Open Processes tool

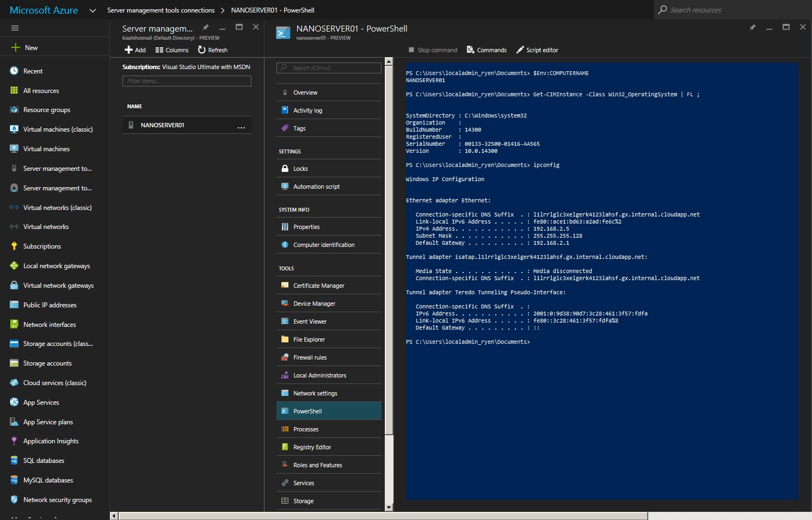(329, 429)
